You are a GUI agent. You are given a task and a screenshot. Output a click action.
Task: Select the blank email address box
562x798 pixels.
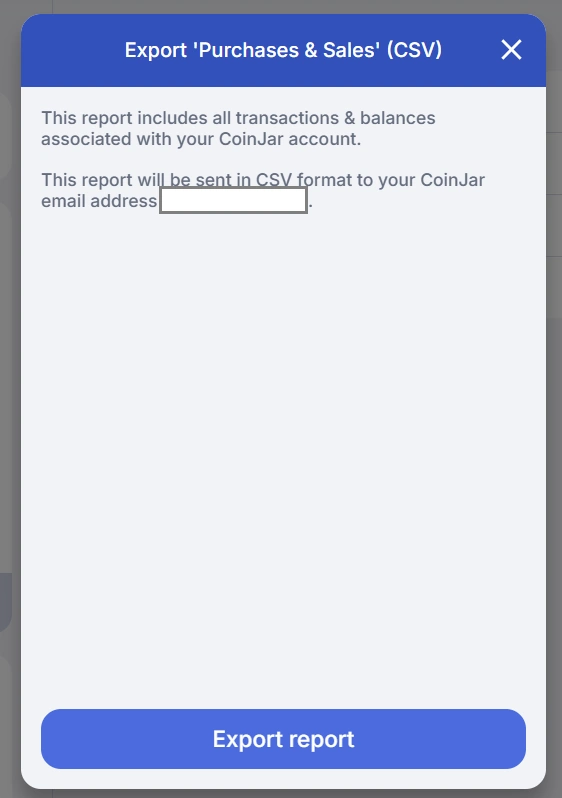[234, 201]
